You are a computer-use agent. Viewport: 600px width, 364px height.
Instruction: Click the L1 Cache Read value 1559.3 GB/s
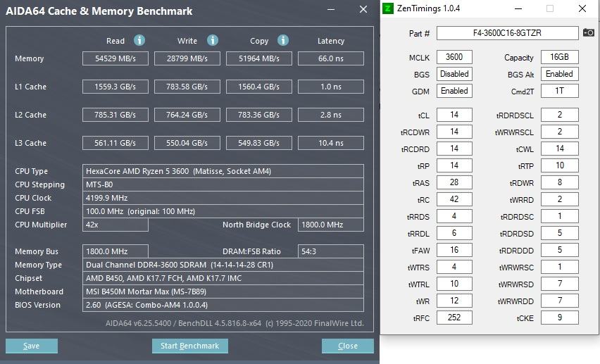(115, 87)
